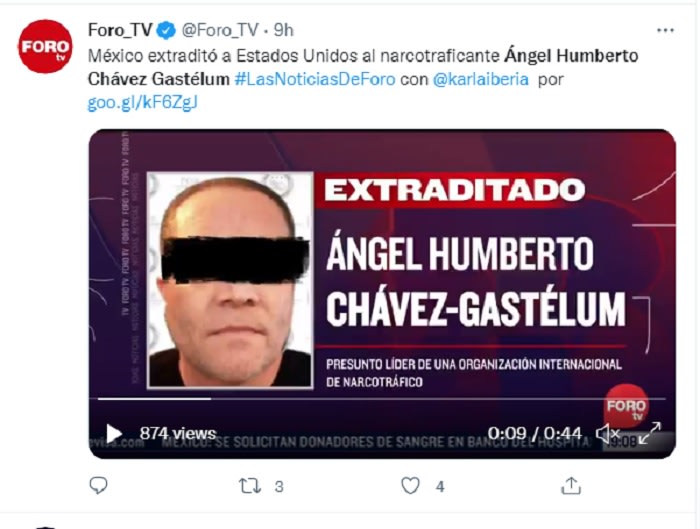Image resolution: width=700 pixels, height=529 pixels.
Task: Open the goo.gl/kF6ZgJ link
Action: tap(143, 103)
